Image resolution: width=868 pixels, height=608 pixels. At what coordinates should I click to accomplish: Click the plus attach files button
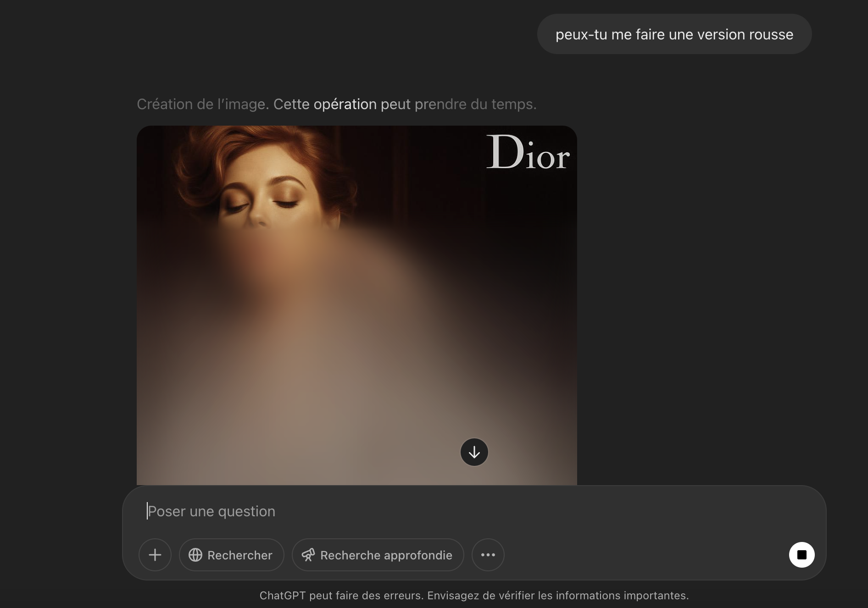[x=155, y=555]
